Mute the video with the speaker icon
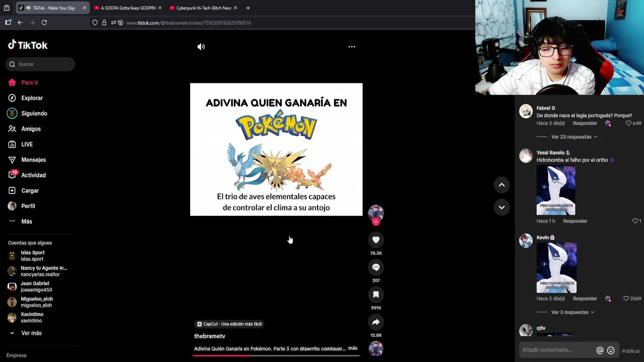Viewport: 644px width, 362px height. point(201,47)
